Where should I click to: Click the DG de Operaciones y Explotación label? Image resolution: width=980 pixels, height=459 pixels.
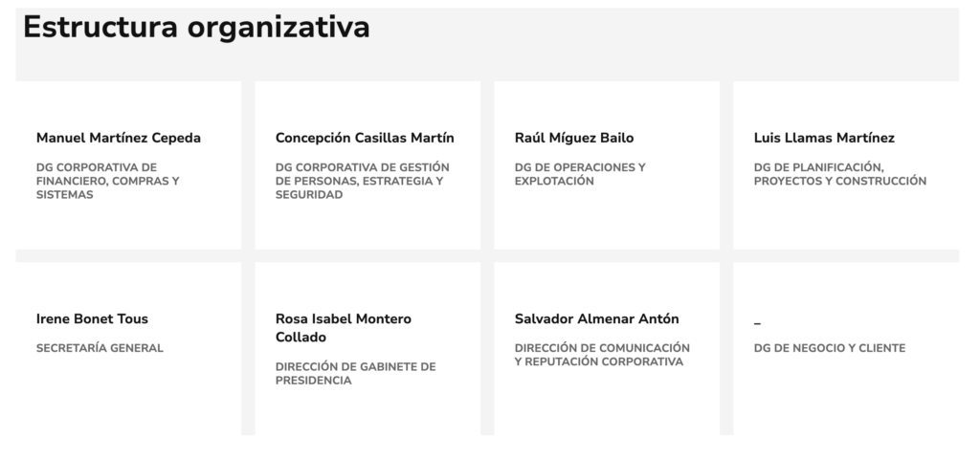point(580,174)
